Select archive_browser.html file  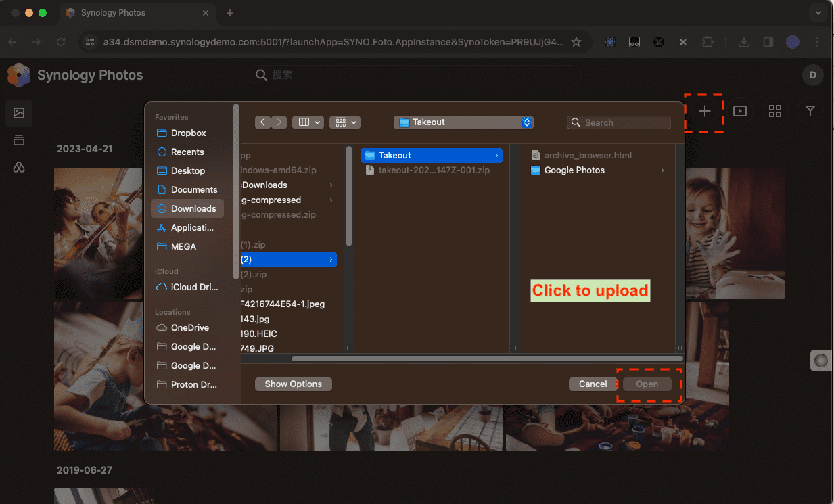coord(588,156)
